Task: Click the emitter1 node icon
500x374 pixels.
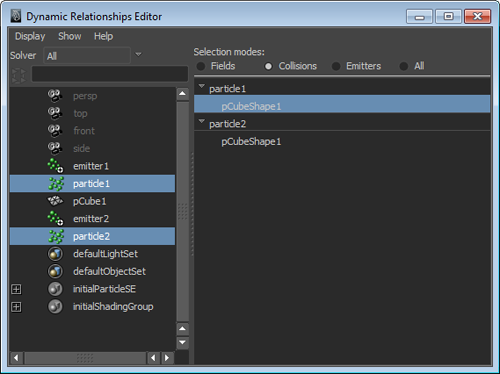Action: click(55, 166)
